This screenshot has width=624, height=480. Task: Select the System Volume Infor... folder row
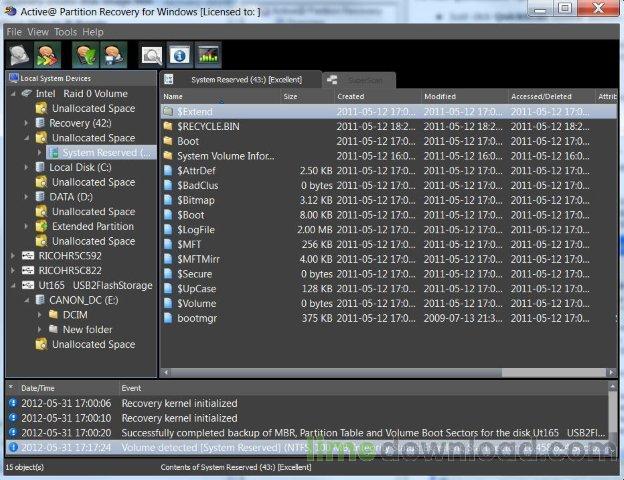(389, 156)
